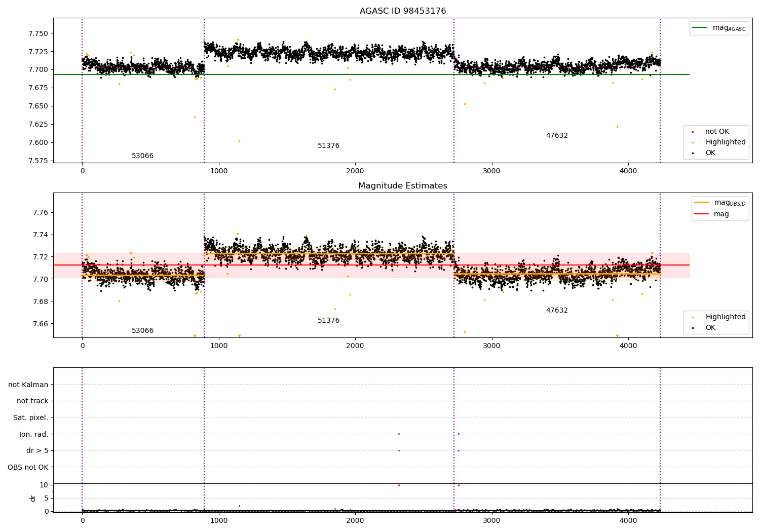Click the 2000 x-axis tick under top plot
Viewport: 760px width, 532px height.
[355, 171]
